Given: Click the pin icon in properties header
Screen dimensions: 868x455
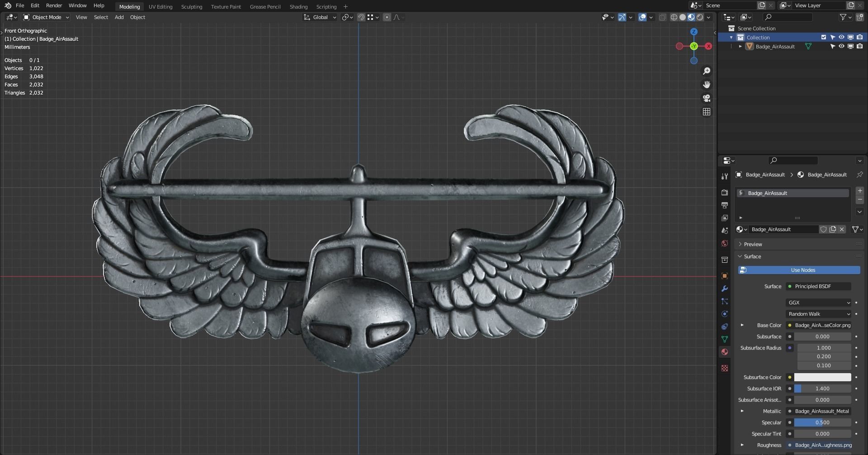Looking at the screenshot, I should click(859, 175).
